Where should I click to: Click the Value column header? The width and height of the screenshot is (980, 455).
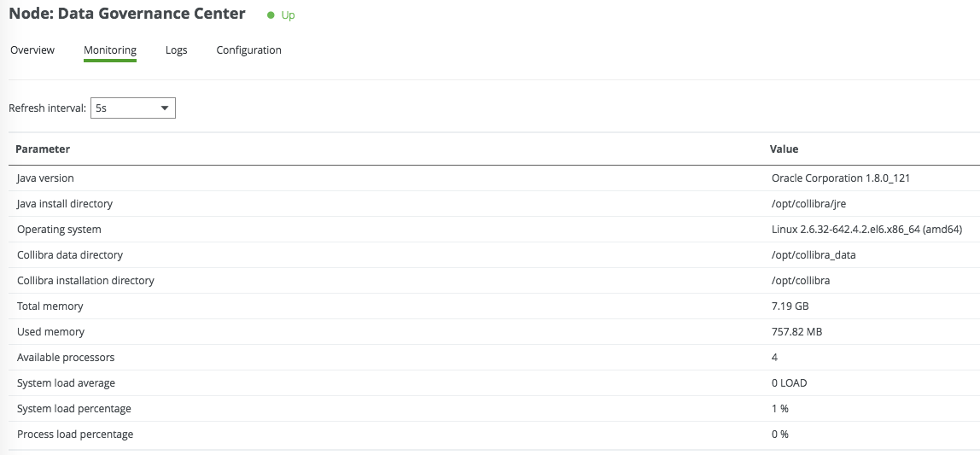[x=784, y=149]
